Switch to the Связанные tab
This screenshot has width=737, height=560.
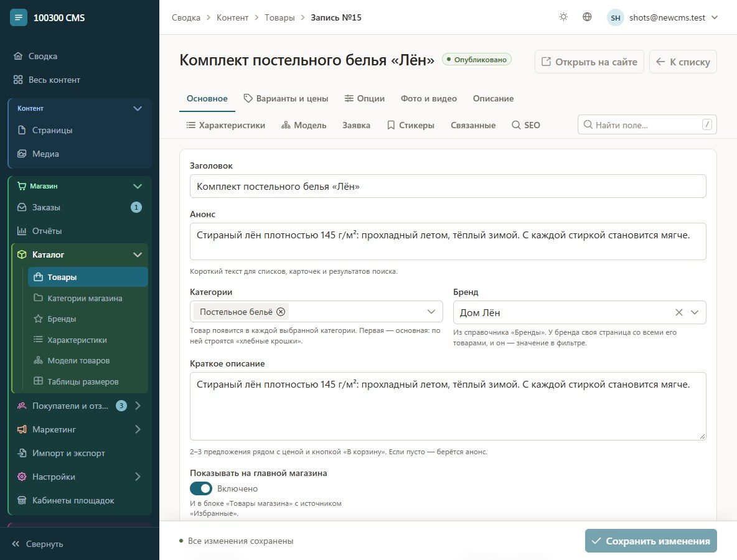pos(473,125)
